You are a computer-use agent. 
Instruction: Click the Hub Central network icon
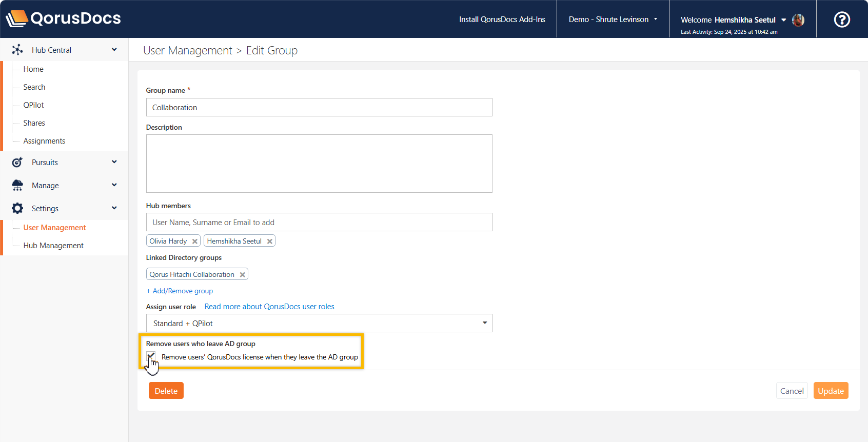click(17, 50)
